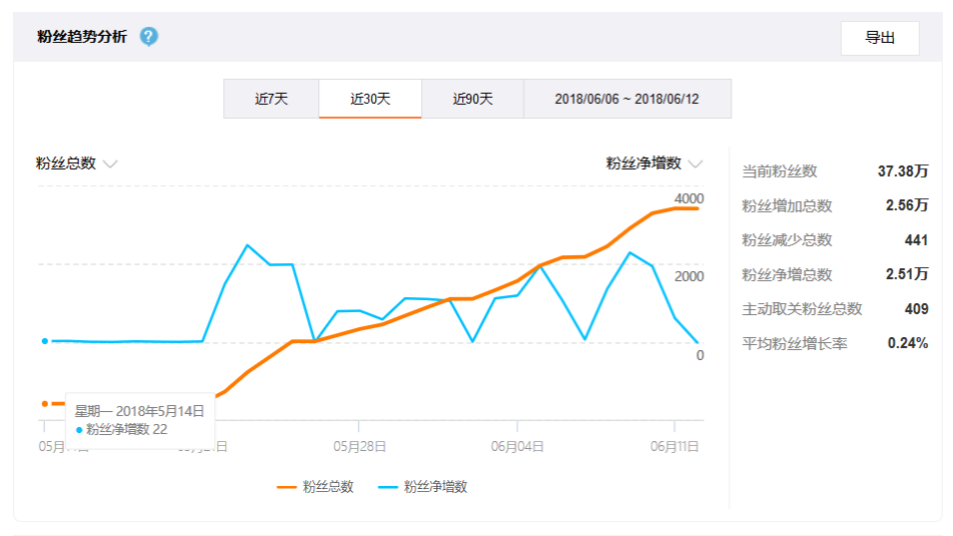The image size is (953, 536).
Task: Click the 导出 export button
Action: click(x=879, y=38)
